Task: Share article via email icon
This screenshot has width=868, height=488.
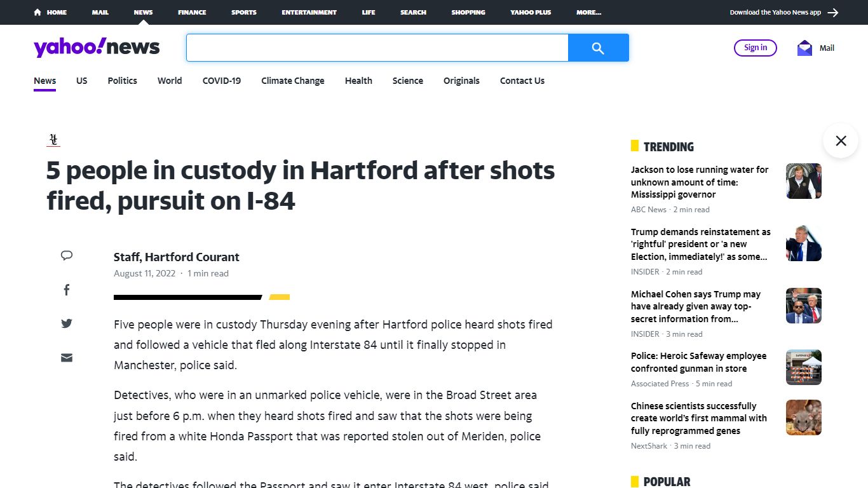Action: (67, 358)
